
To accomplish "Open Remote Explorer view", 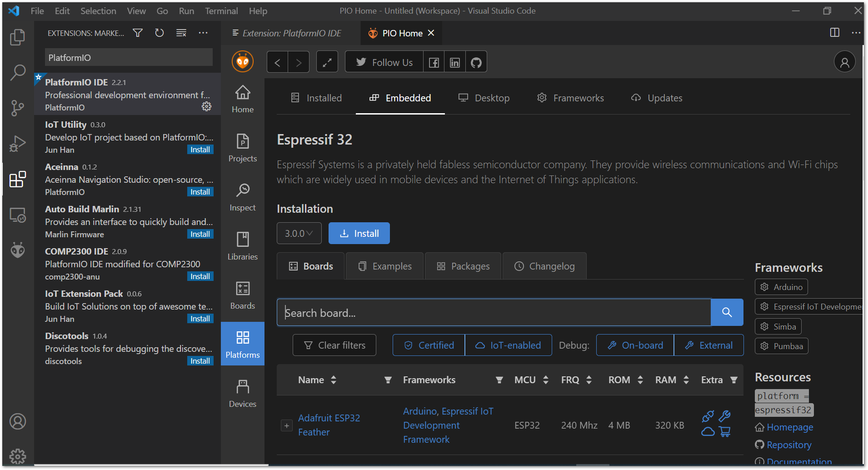I will (18, 215).
